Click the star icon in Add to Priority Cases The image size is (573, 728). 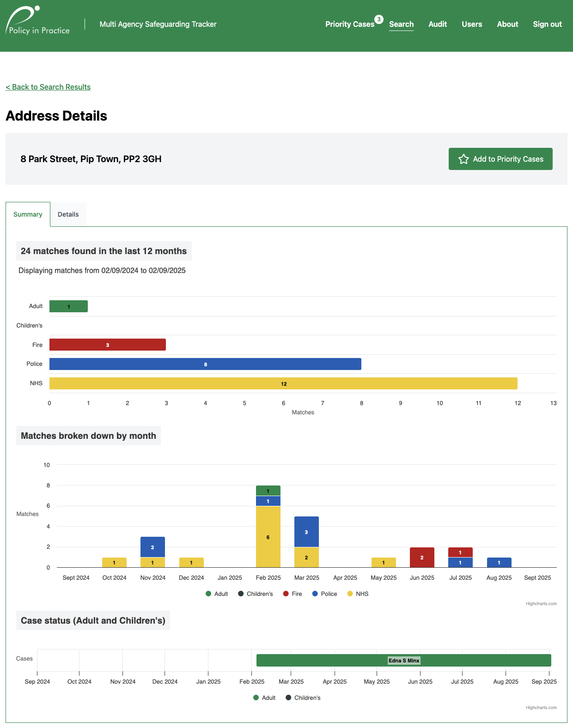pos(463,159)
